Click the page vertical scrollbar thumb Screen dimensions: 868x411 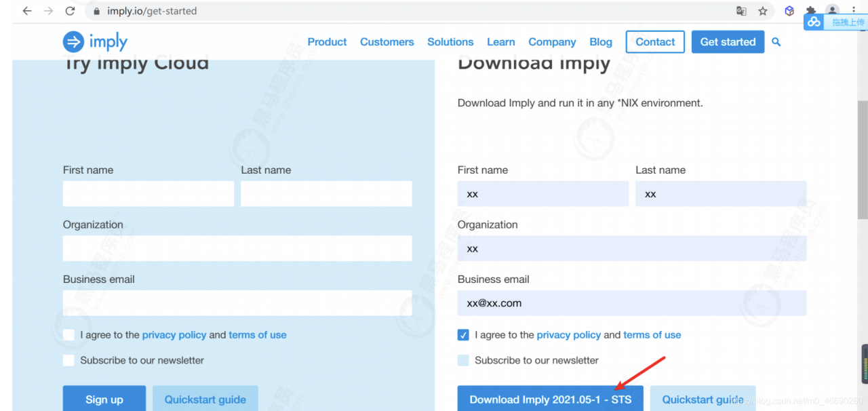[x=863, y=159]
